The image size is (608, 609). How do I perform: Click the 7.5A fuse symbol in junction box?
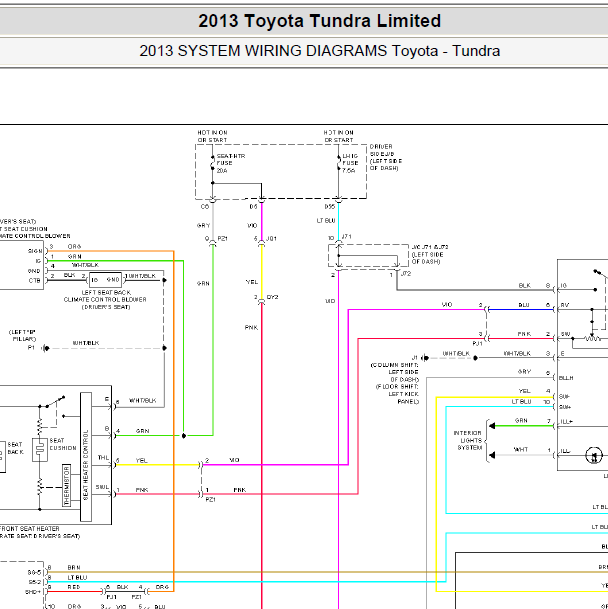tap(339, 163)
